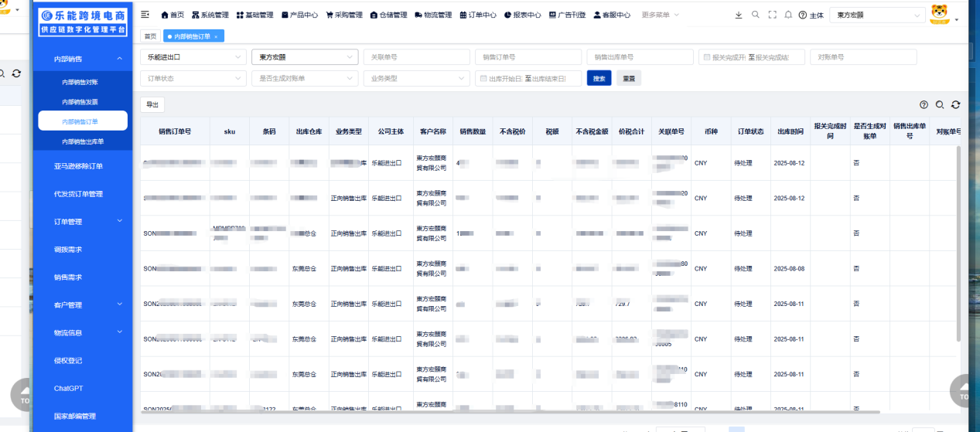Close the 内部销售订单 tab

(216, 36)
